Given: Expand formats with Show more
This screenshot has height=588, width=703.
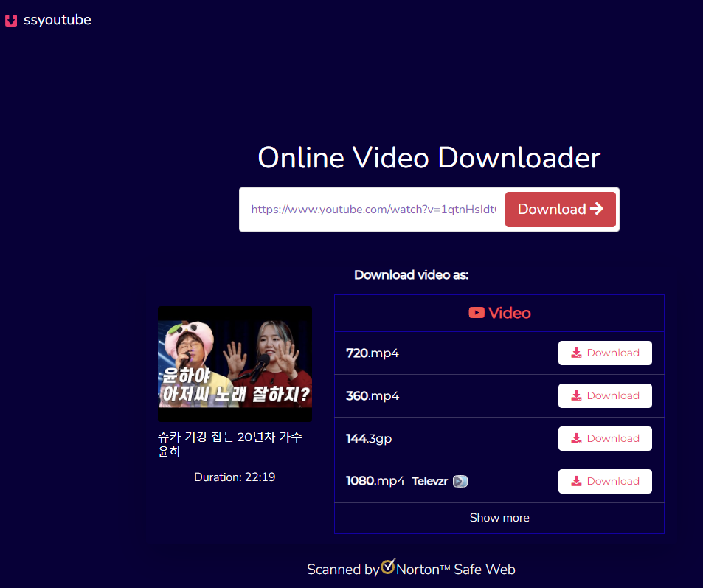Looking at the screenshot, I should tap(499, 518).
